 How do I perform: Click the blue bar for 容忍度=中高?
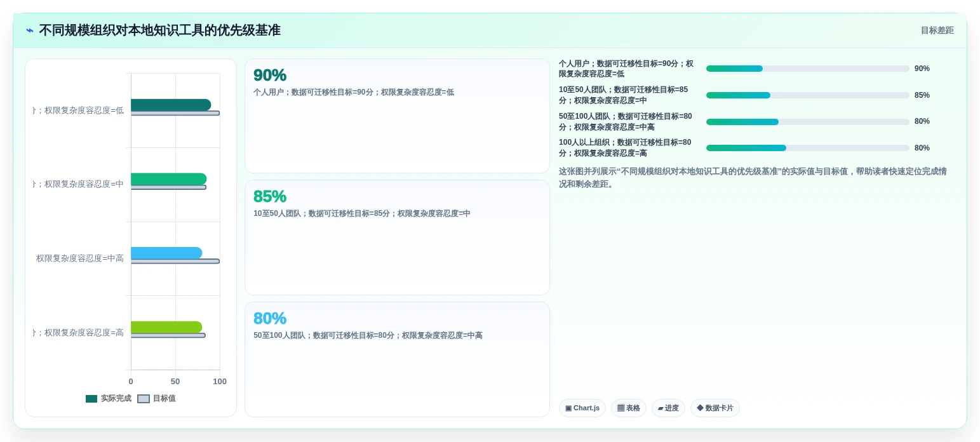pos(166,253)
